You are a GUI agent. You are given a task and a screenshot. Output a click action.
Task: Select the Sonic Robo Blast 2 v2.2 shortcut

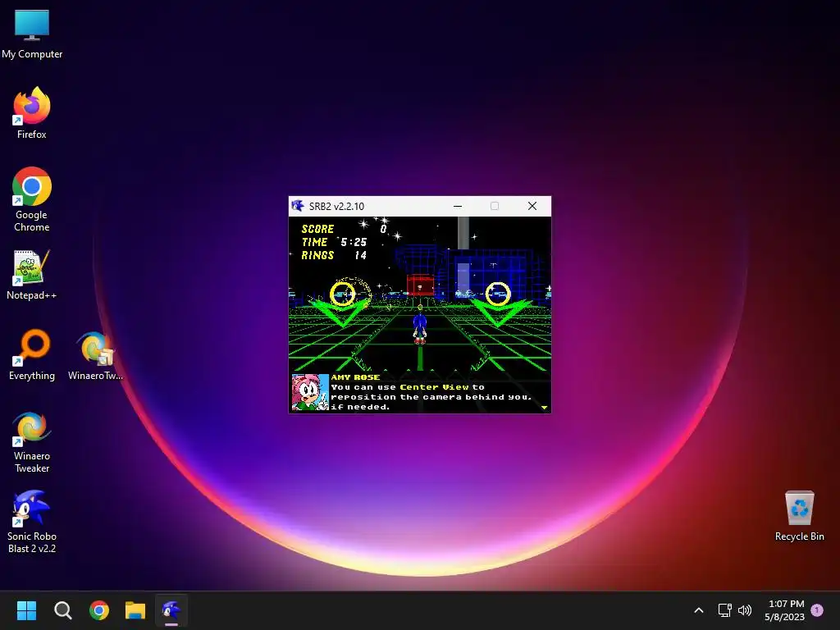tap(32, 522)
